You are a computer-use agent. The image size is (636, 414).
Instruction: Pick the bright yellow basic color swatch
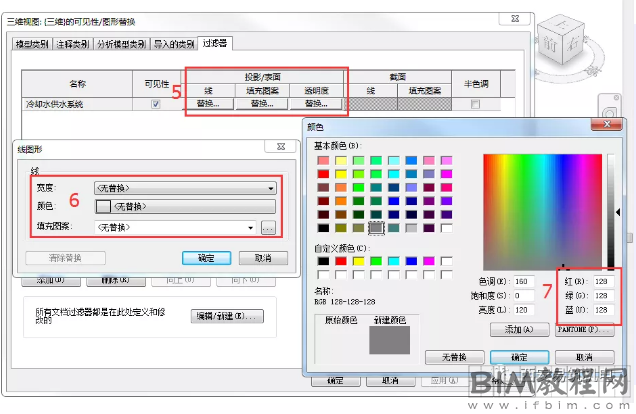[341, 174]
